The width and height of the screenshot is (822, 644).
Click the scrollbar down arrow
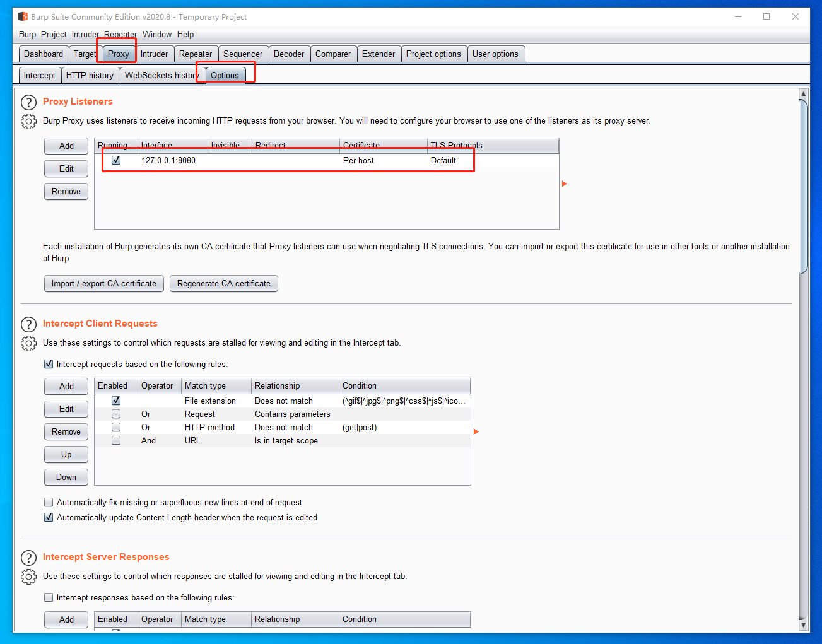click(803, 624)
